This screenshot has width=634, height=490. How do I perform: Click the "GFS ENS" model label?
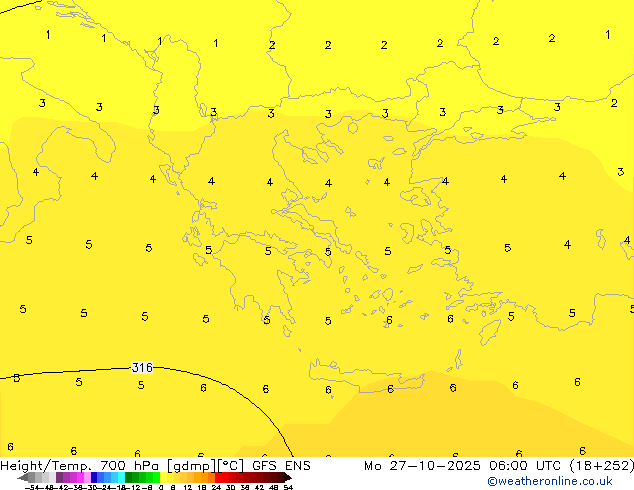(x=281, y=466)
